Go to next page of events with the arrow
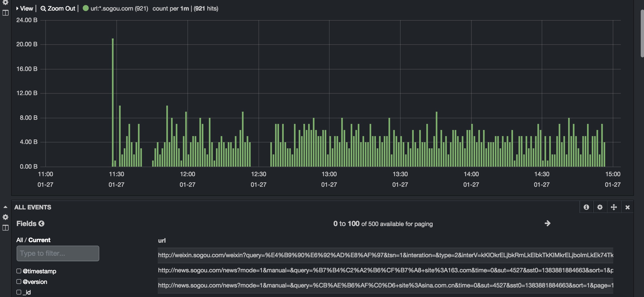This screenshot has width=644, height=297. tap(547, 223)
